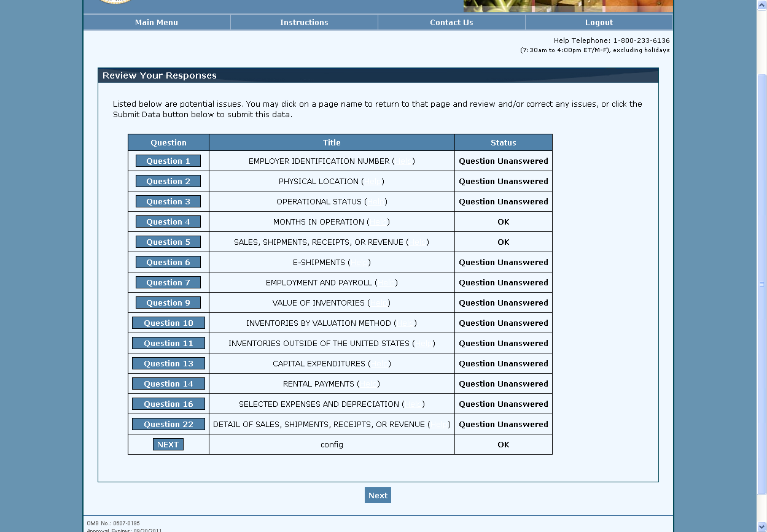
Task: Open Question 13 page
Action: (168, 363)
